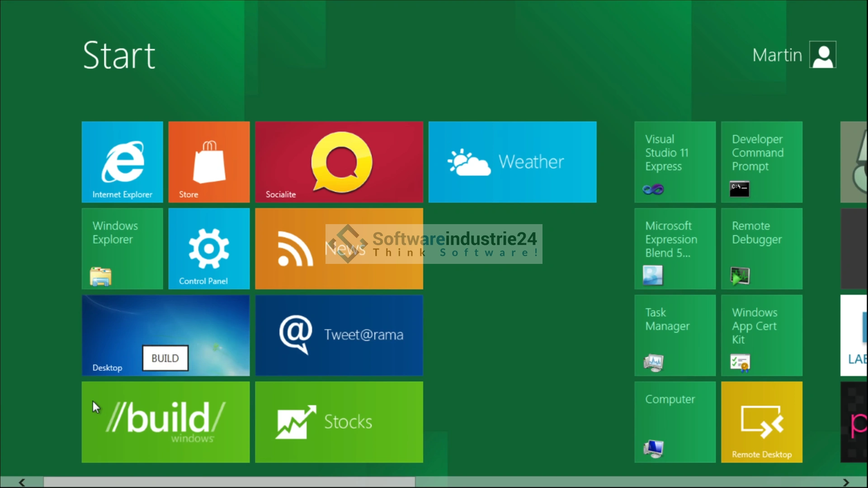This screenshot has height=488, width=868.
Task: Open the Remote Desktop tile
Action: point(762,422)
